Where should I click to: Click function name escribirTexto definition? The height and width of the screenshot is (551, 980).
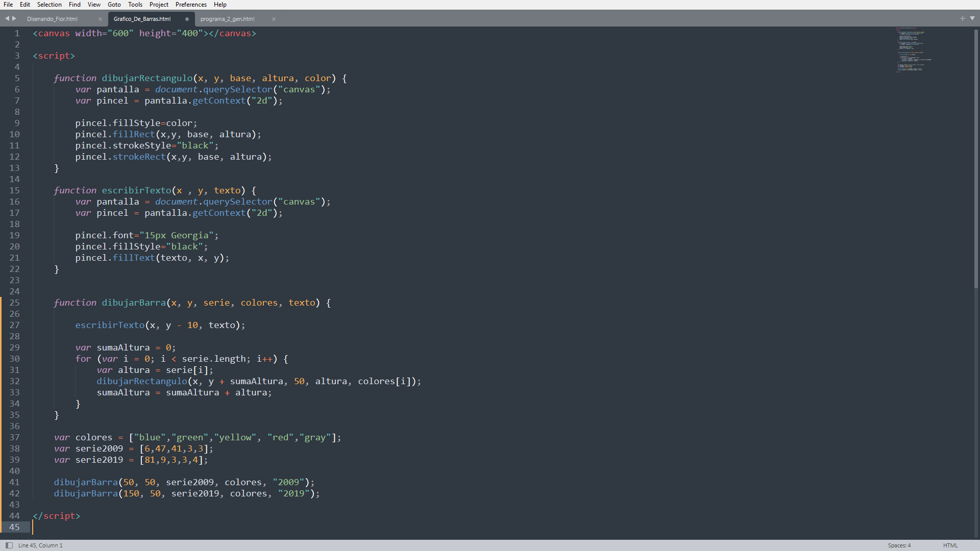[136, 190]
